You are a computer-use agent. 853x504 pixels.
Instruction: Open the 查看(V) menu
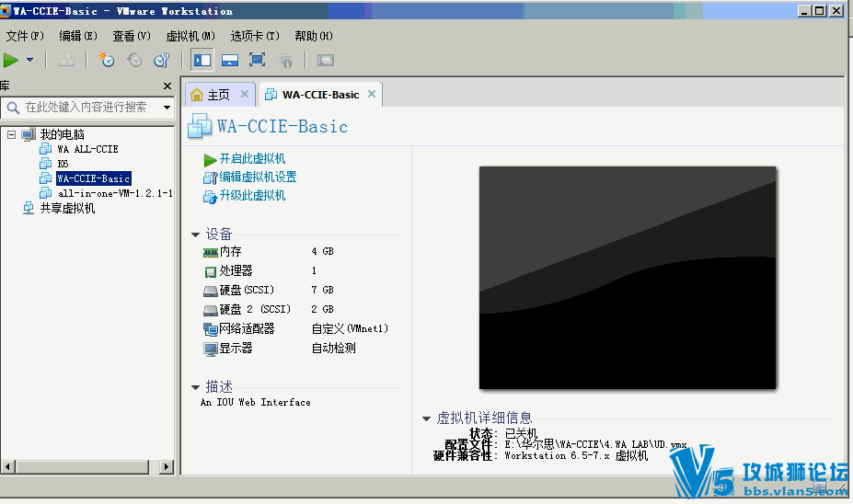pos(131,36)
